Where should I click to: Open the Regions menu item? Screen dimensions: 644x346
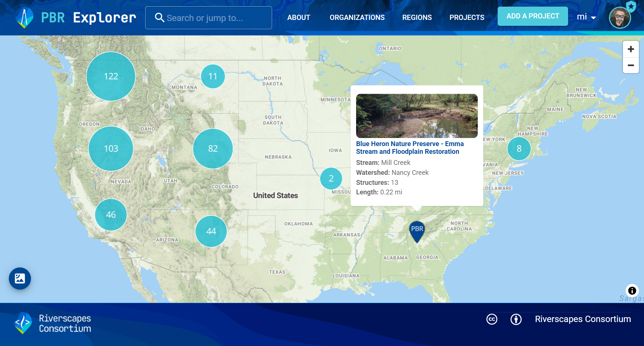(417, 17)
